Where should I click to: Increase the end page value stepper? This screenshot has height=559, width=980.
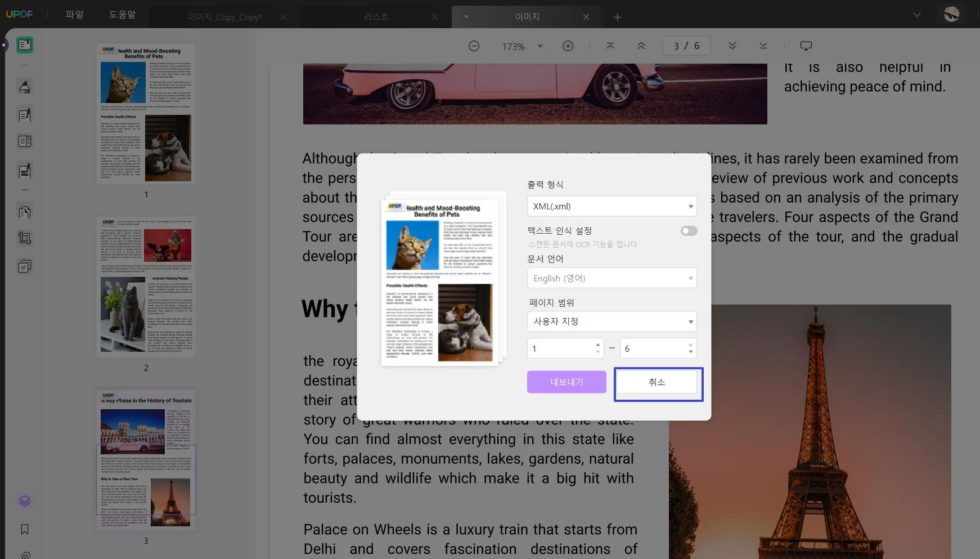[x=691, y=345]
